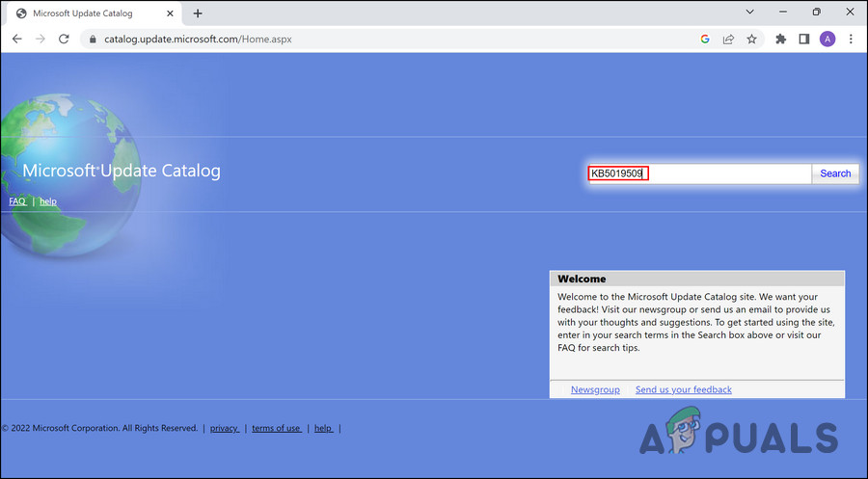Open the privacy footer link
Screen dimensions: 868x479
(x=224, y=428)
